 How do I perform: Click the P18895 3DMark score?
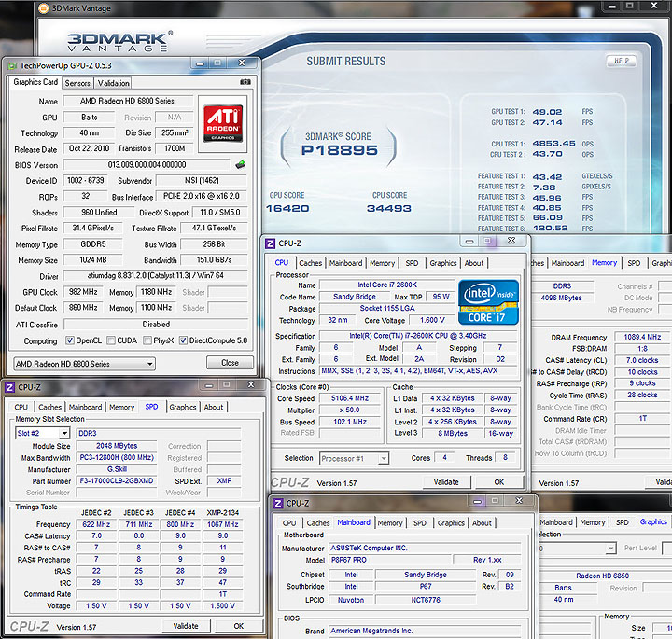pyautogui.click(x=339, y=150)
